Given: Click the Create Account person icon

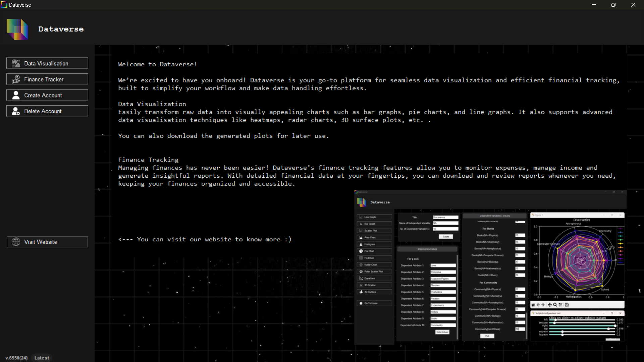Looking at the screenshot, I should point(16,95).
